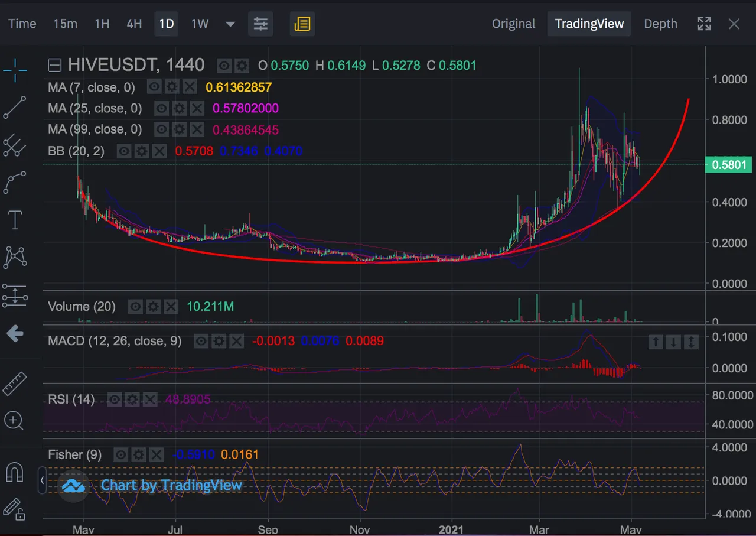Select the ruler measure tool

point(15,383)
